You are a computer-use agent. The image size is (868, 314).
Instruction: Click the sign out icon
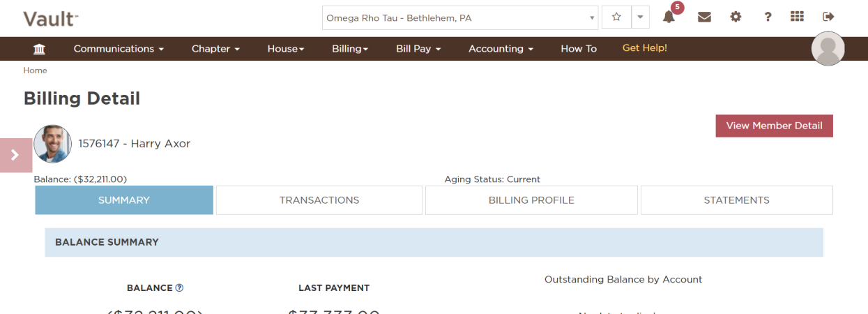tap(828, 17)
